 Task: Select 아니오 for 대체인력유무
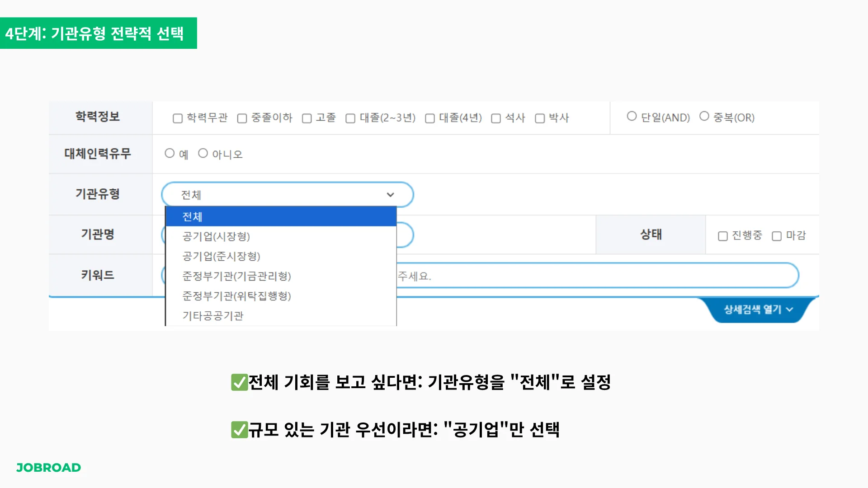pos(203,153)
